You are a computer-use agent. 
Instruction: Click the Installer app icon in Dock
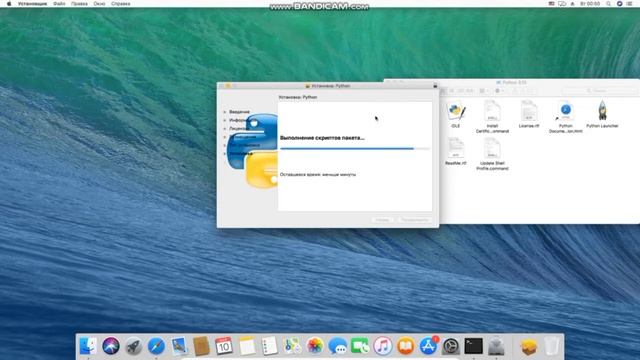click(496, 346)
